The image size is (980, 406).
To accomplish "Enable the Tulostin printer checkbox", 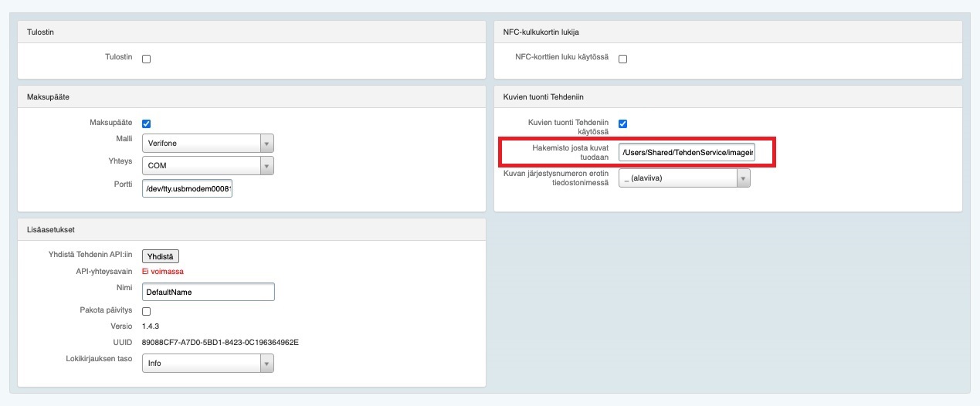I will click(147, 59).
